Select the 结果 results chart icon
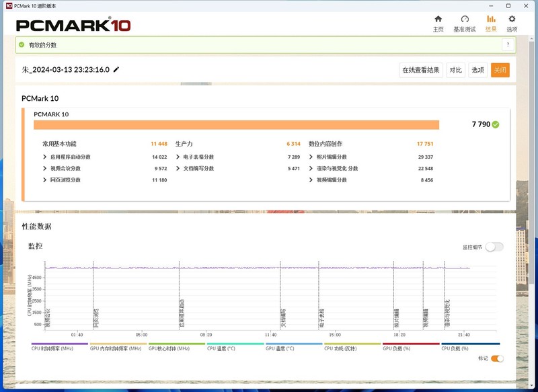 pyautogui.click(x=491, y=19)
